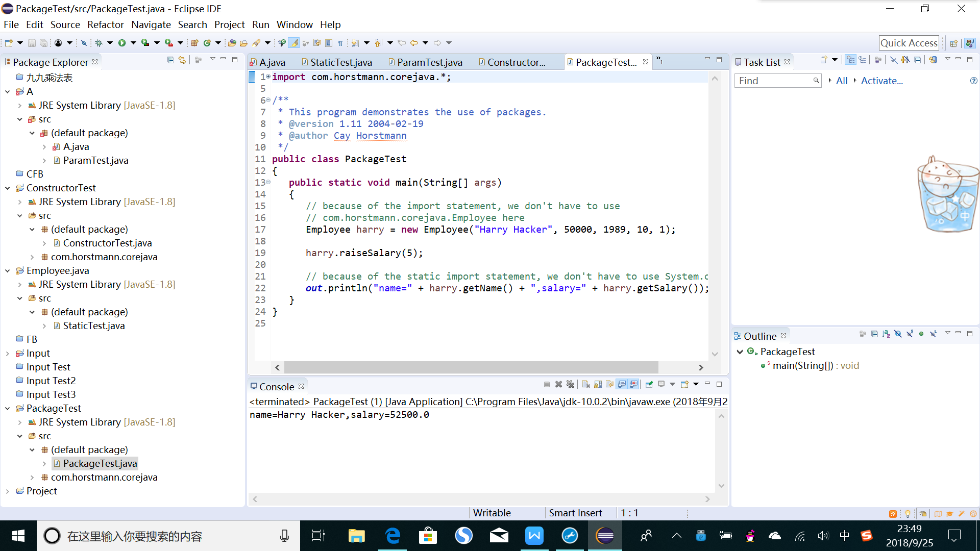Click scroll right arrow in editor scrollbar
980x551 pixels.
(701, 367)
